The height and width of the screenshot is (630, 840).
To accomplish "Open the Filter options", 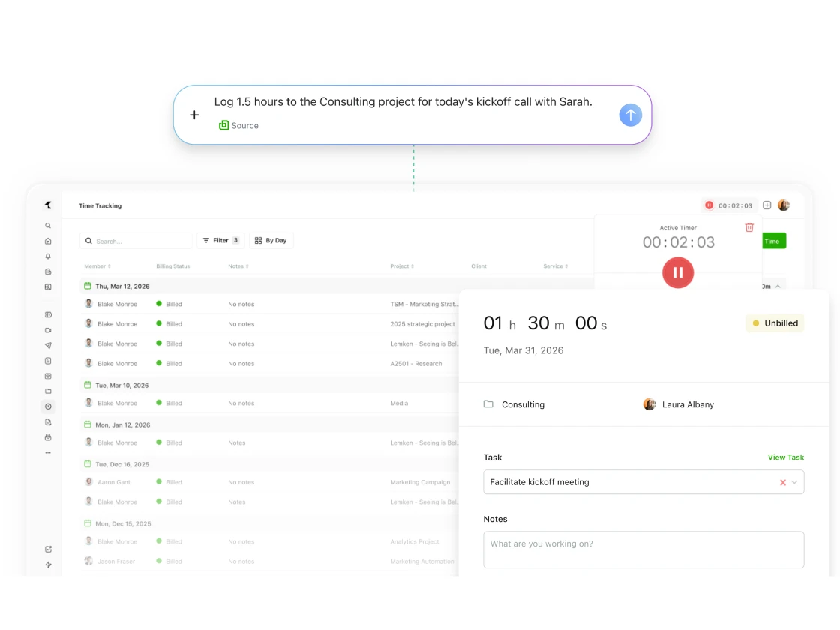I will point(220,241).
